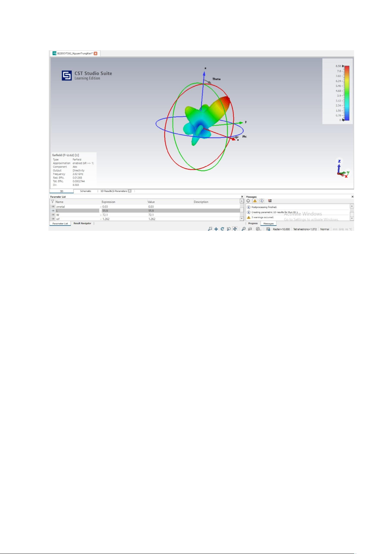Image resolution: width=392 pixels, height=554 pixels.
Task: Click the farfield (f=2.62) [1] title
Action: coord(65,155)
